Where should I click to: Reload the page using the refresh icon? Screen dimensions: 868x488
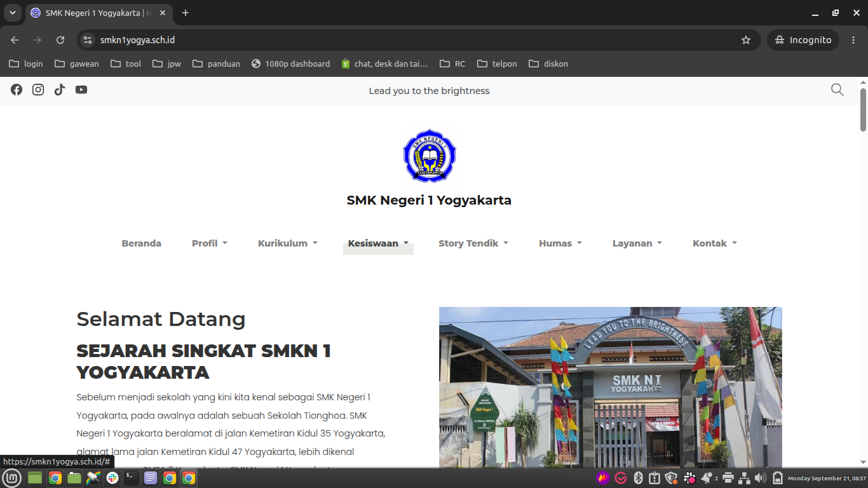coord(60,40)
